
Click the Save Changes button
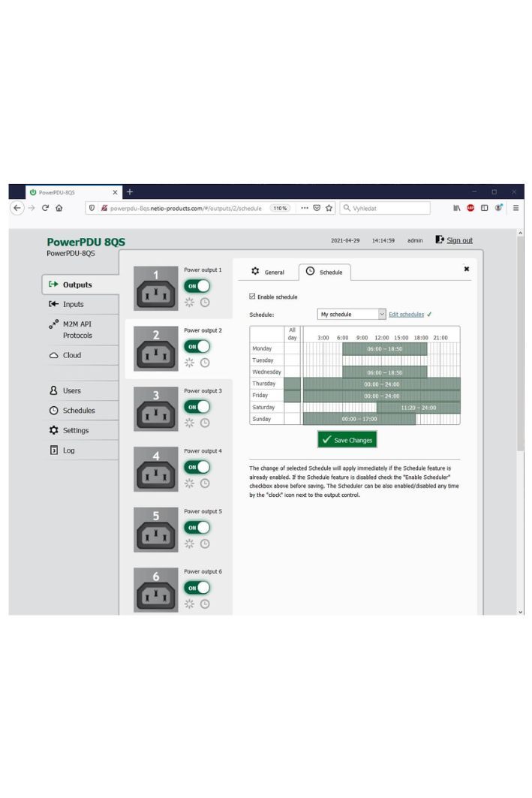point(347,440)
